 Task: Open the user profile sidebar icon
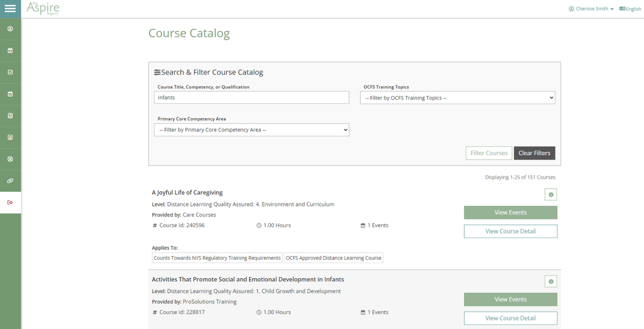coord(10,29)
